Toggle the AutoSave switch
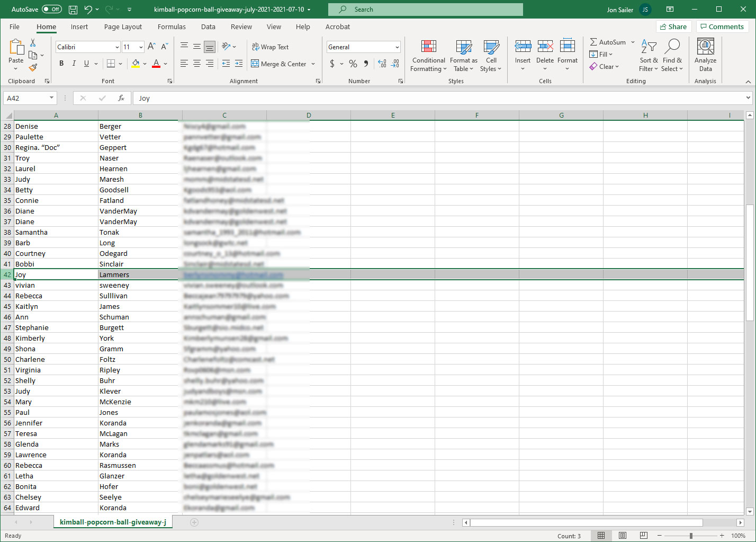 [51, 10]
